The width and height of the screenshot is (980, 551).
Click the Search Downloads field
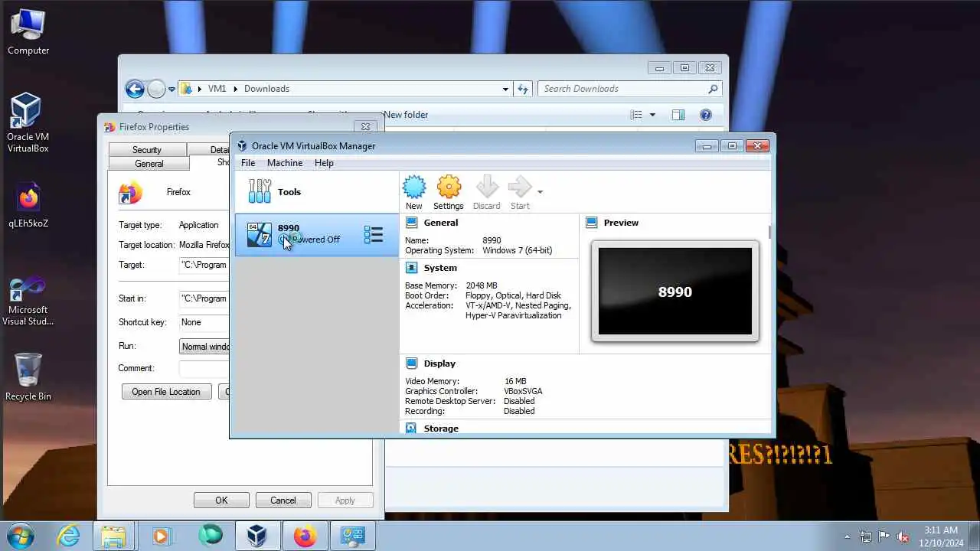click(629, 89)
